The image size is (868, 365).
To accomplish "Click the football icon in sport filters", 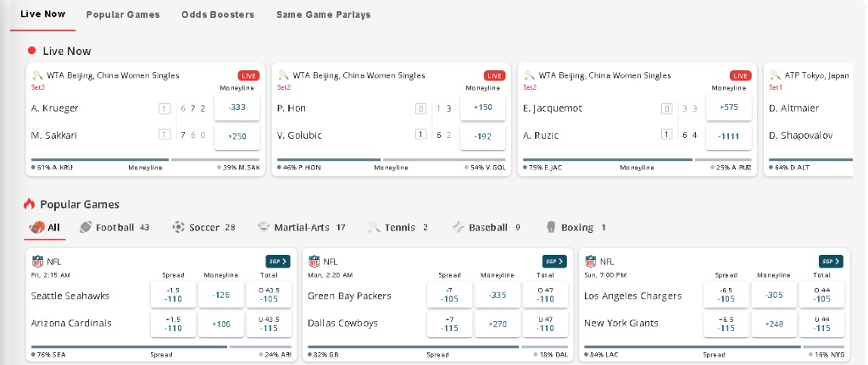I will pyautogui.click(x=86, y=227).
